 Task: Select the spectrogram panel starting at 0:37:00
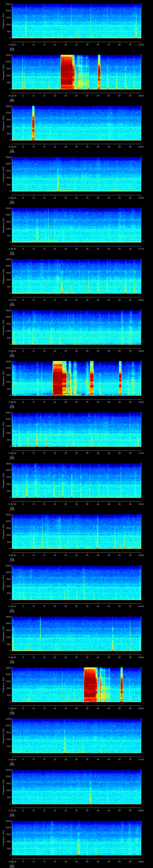point(76,787)
